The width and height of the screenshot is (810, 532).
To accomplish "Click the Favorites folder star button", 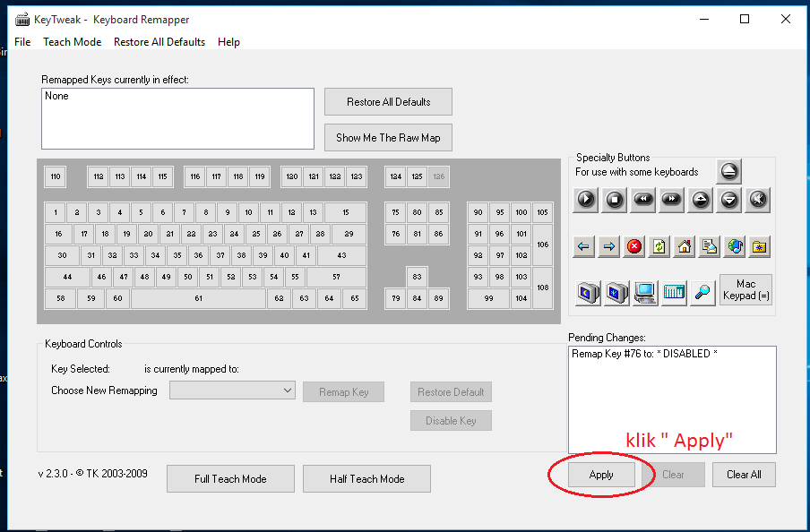I will 760,246.
